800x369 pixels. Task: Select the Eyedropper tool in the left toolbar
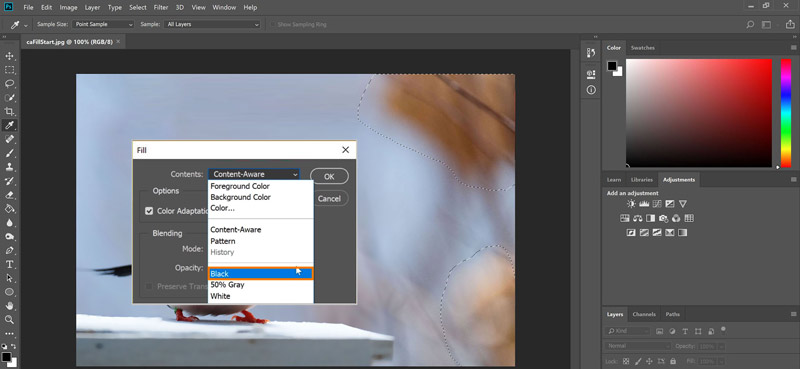click(9, 126)
